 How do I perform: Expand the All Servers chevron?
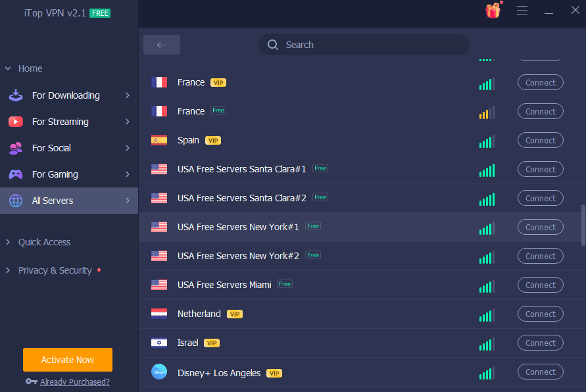tap(128, 201)
